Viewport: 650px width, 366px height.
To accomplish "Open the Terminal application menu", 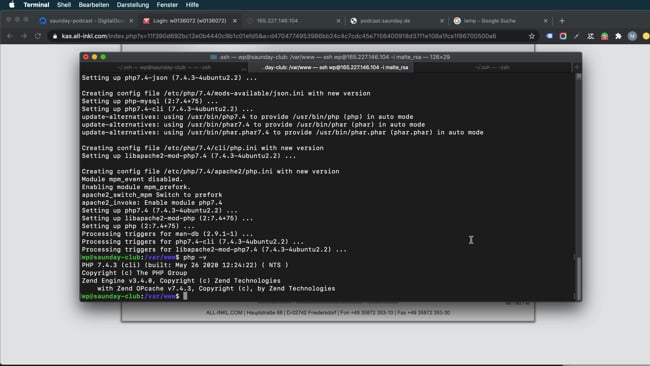I will tap(36, 5).
